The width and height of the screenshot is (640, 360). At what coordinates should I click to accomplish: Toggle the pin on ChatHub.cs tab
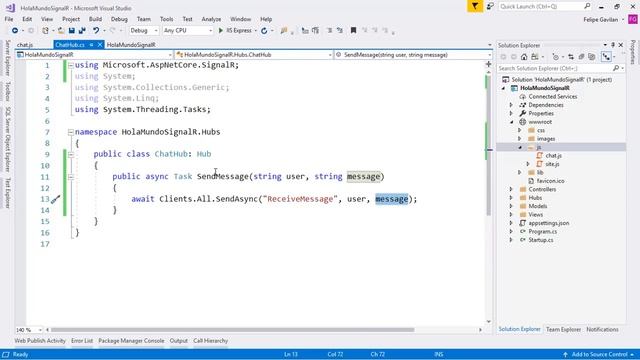pyautogui.click(x=91, y=45)
